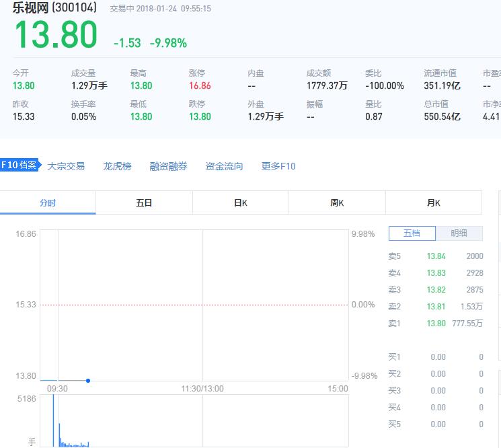Select the 明细 trade detail tab
The height and width of the screenshot is (448, 501).
(459, 233)
